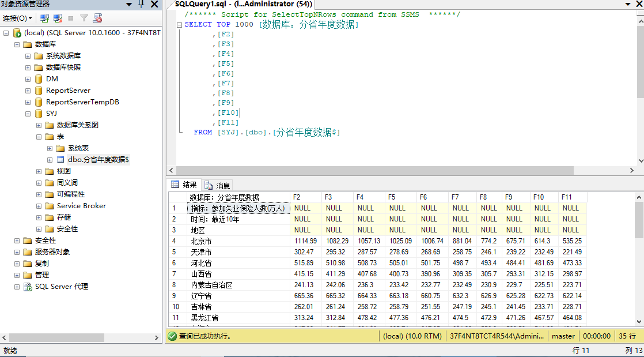Viewport: 644px width, 357px height.
Task: Click the 可编程性 folder icon
Action: [50, 194]
